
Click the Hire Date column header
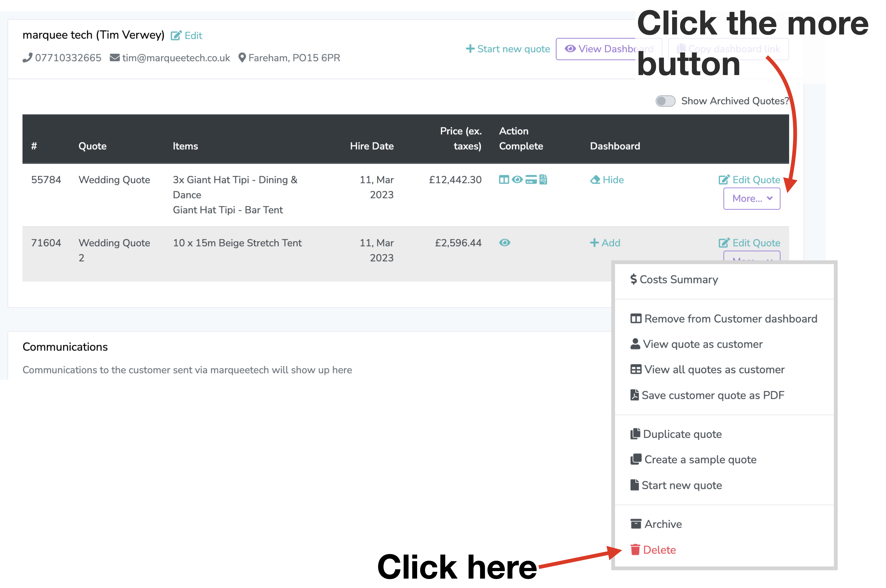click(371, 146)
